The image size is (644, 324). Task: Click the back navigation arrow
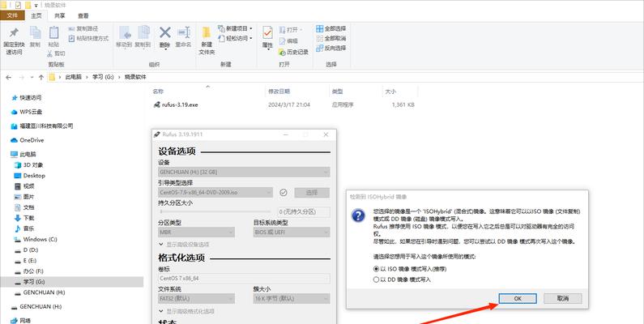coord(9,77)
